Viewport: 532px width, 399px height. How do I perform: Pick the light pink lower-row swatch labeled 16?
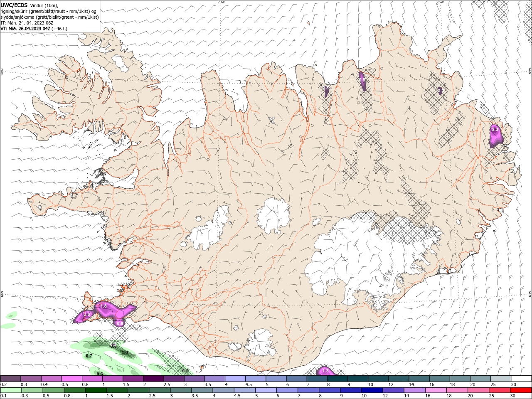435,390
